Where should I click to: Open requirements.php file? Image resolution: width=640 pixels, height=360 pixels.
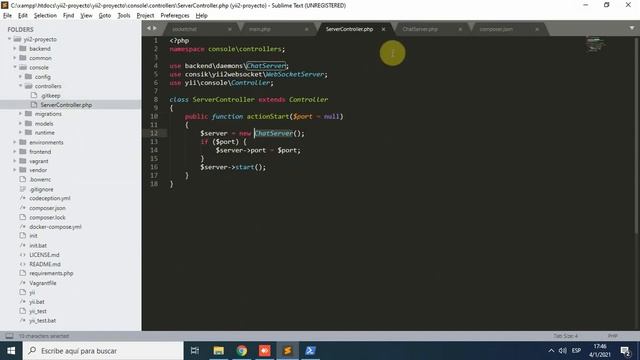(51, 273)
